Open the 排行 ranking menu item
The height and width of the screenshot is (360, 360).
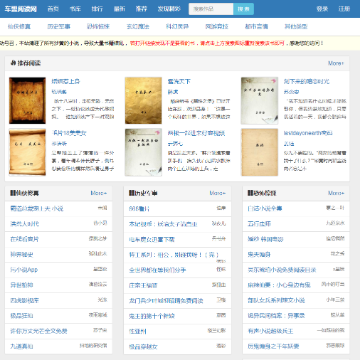(x=97, y=9)
